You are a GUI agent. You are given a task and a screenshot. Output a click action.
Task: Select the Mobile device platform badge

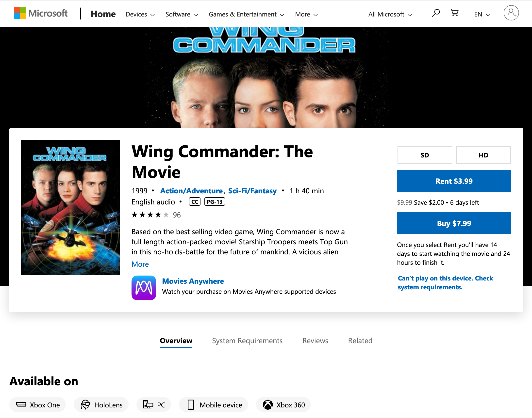coord(214,405)
